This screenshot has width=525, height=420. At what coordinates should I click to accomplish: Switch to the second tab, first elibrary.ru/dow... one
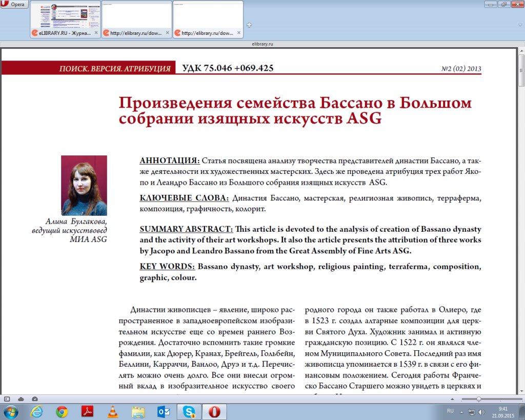(136, 19)
